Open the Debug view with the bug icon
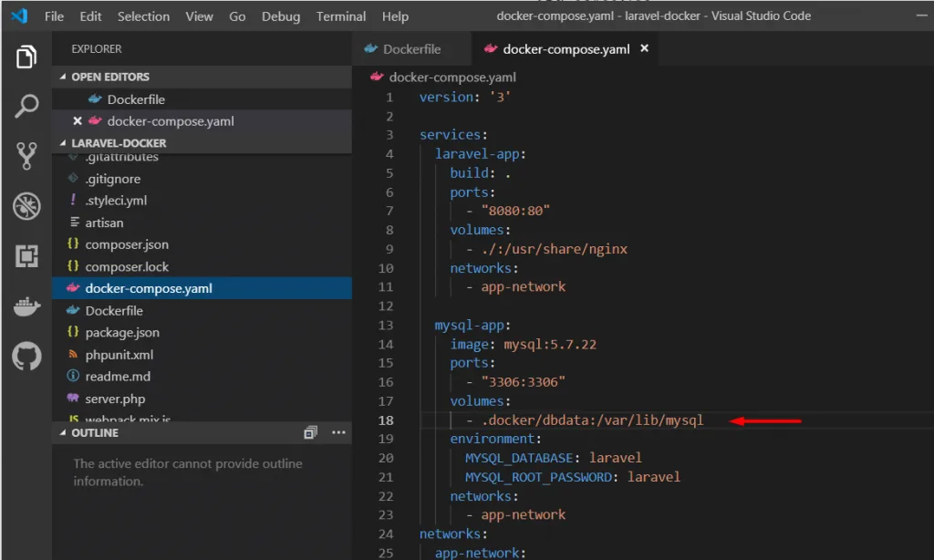 (x=26, y=206)
